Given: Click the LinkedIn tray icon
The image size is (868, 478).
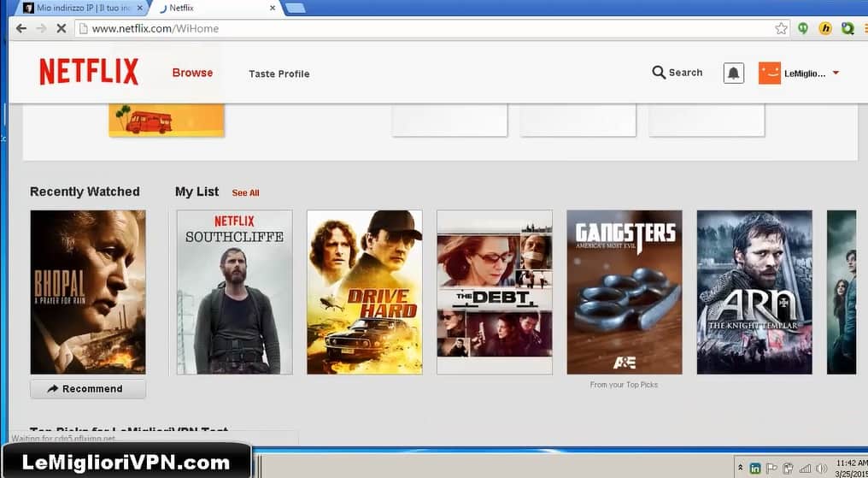Looking at the screenshot, I should 755,468.
